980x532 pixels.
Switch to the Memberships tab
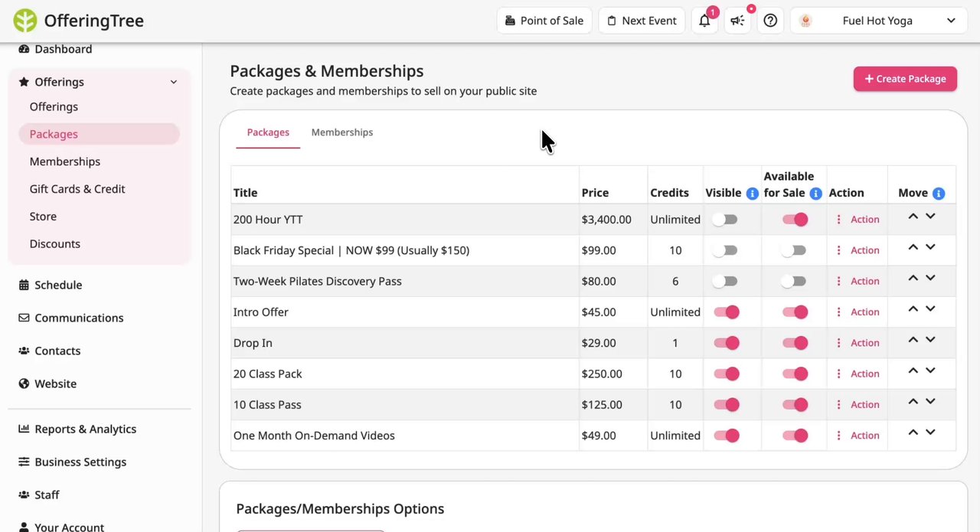pyautogui.click(x=341, y=132)
